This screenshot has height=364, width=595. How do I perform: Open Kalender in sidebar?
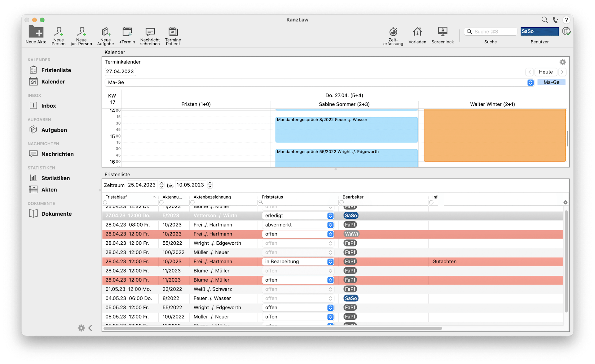tap(47, 81)
